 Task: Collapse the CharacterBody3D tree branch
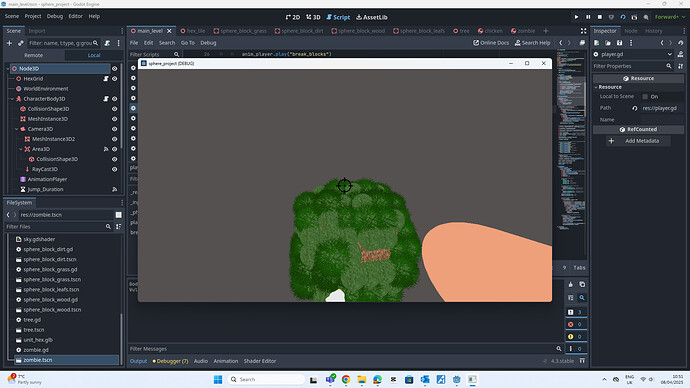click(12, 99)
